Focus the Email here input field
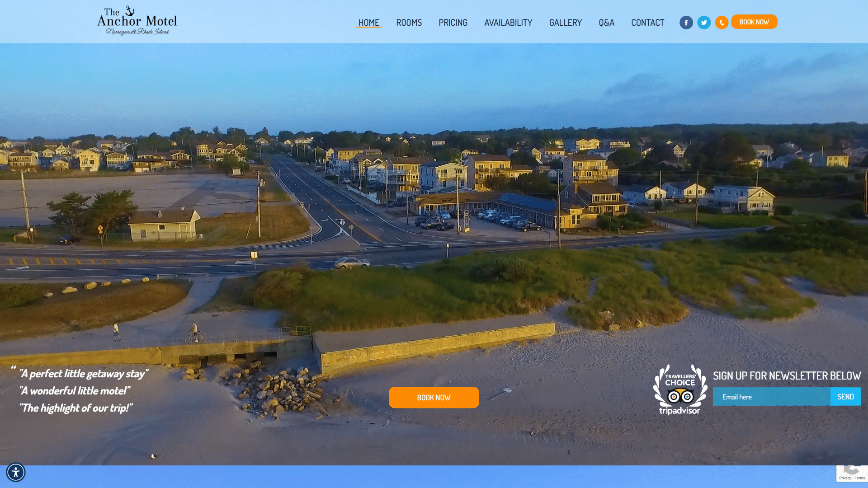The image size is (868, 488). pos(771,397)
